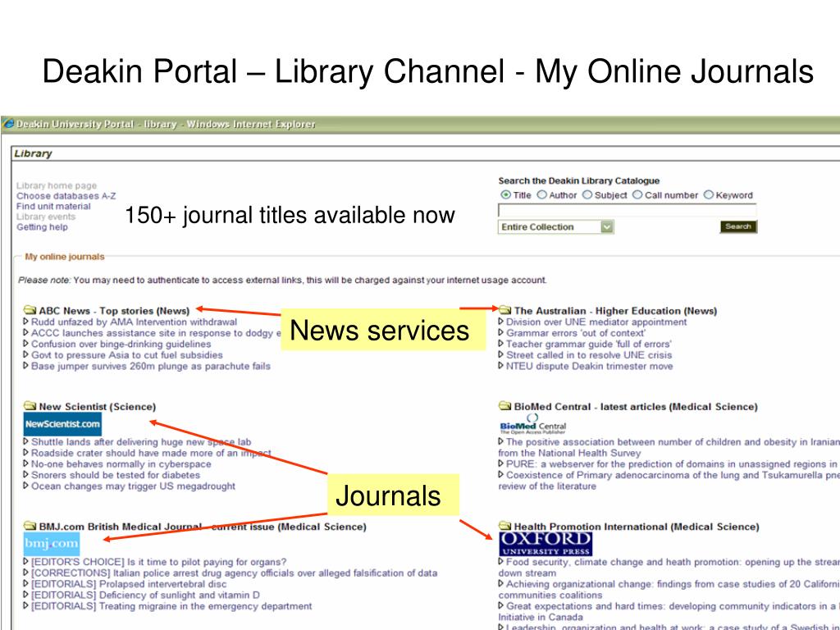Open the BioMed Central folder icon
The image size is (840, 630).
coord(504,406)
